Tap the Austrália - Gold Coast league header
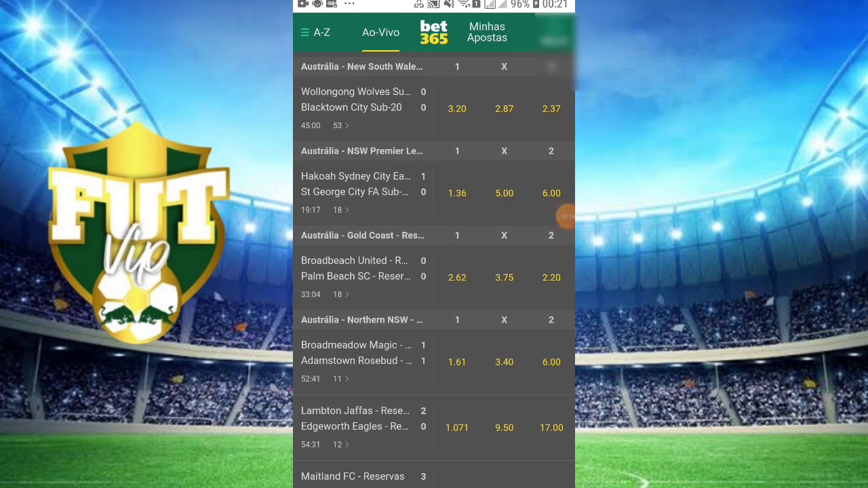 [363, 235]
